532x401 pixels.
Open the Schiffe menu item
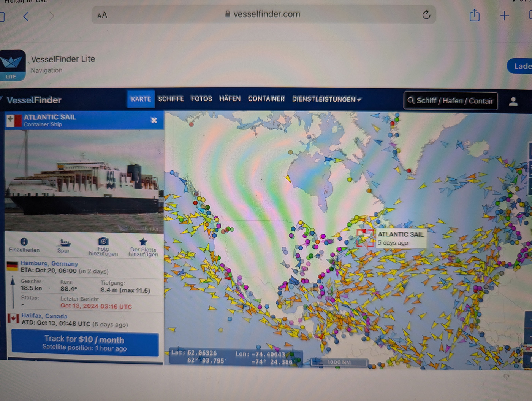[171, 99]
